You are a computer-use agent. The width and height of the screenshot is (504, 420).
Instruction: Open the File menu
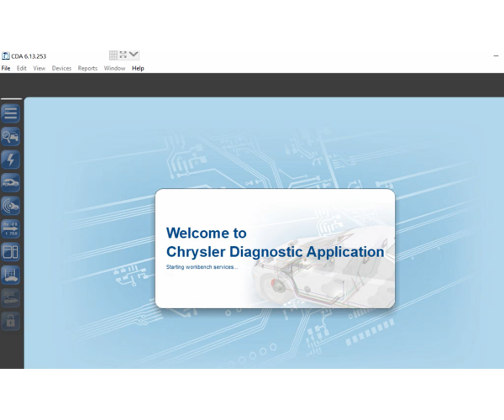point(6,68)
